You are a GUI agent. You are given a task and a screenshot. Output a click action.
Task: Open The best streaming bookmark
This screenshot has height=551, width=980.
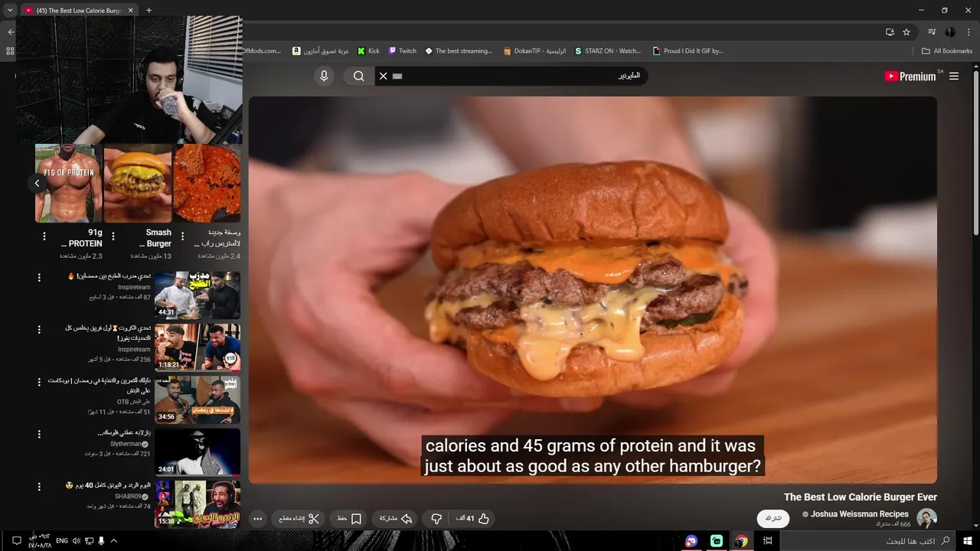tap(459, 51)
